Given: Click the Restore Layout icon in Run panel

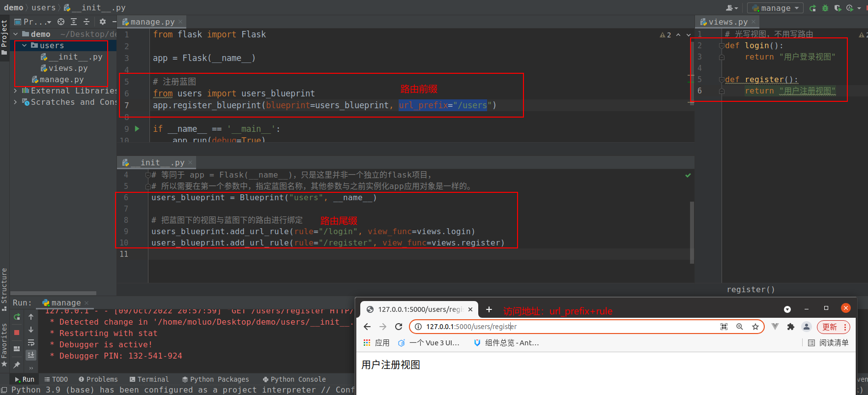Looking at the screenshot, I should click(x=17, y=348).
